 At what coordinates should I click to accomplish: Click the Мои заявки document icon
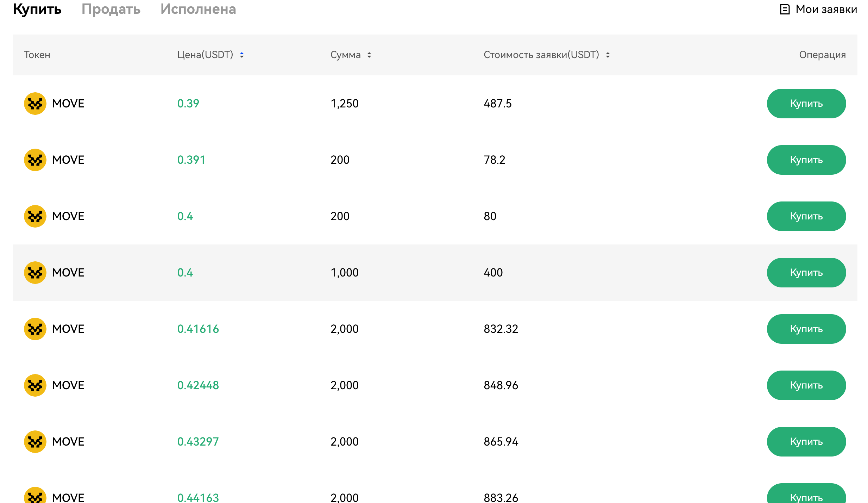pos(785,9)
